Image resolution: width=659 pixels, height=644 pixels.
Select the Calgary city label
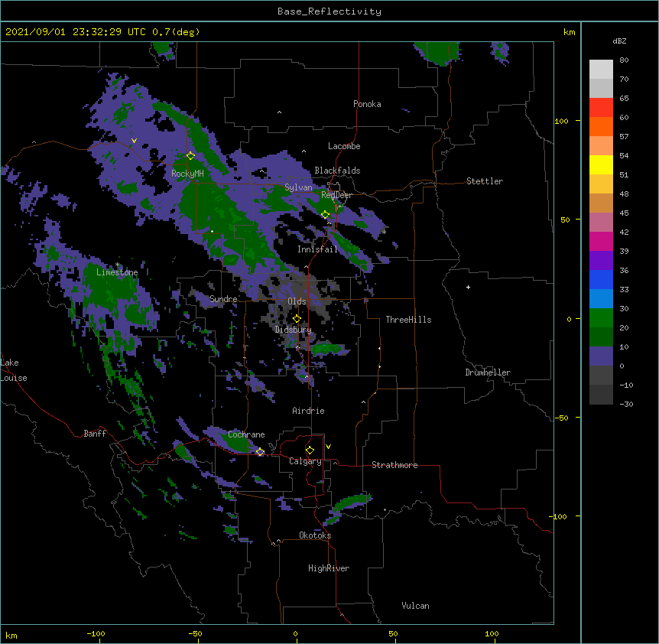[305, 461]
